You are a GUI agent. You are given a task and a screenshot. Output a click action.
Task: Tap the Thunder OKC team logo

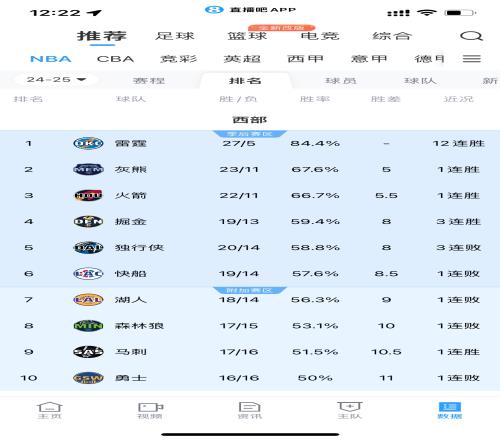coord(88,143)
